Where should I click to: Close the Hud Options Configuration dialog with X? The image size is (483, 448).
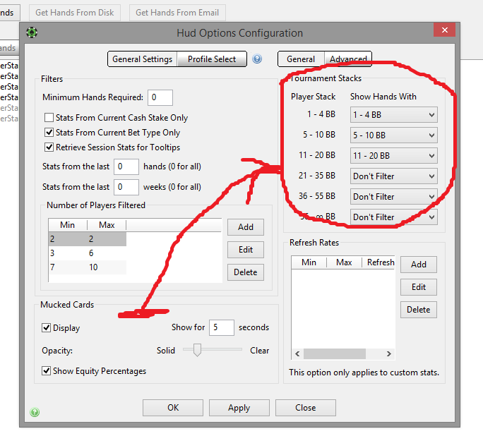tap(444, 30)
